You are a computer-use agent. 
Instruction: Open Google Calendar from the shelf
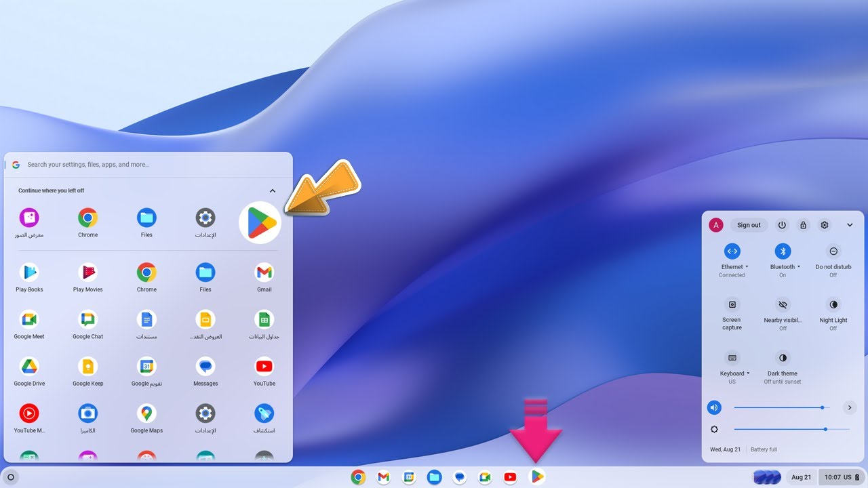tap(409, 477)
